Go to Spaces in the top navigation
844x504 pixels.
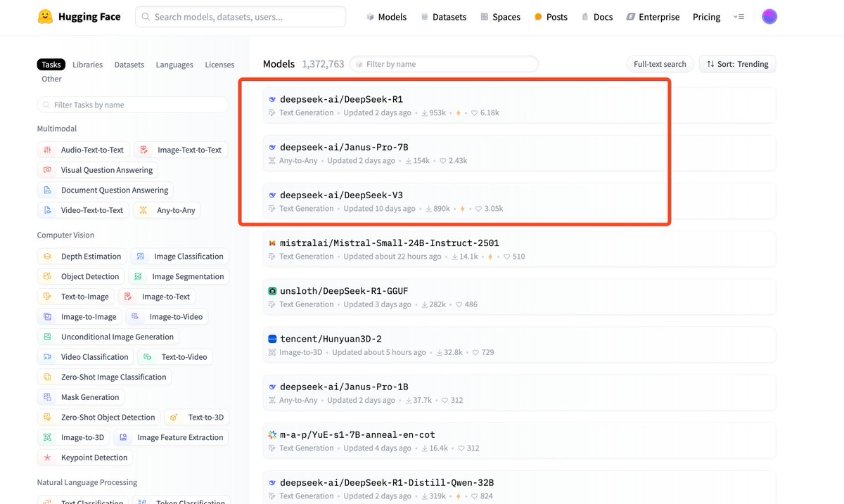501,17
